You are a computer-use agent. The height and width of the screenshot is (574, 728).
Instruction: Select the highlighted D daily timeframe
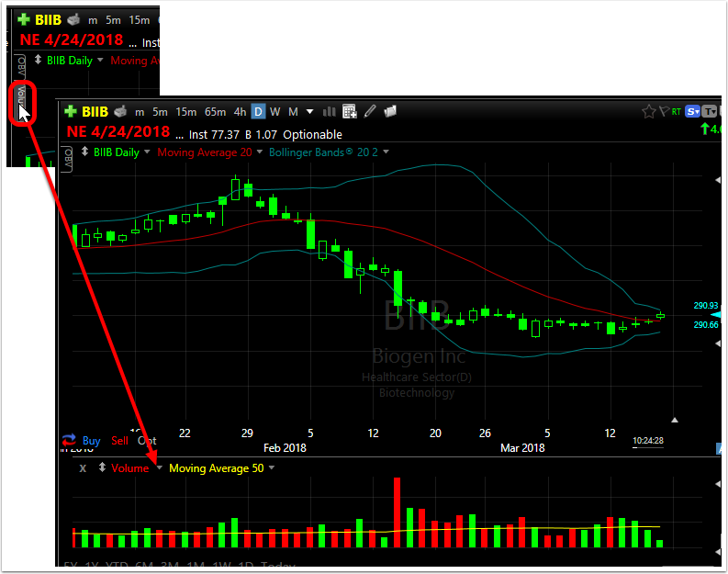(x=258, y=111)
